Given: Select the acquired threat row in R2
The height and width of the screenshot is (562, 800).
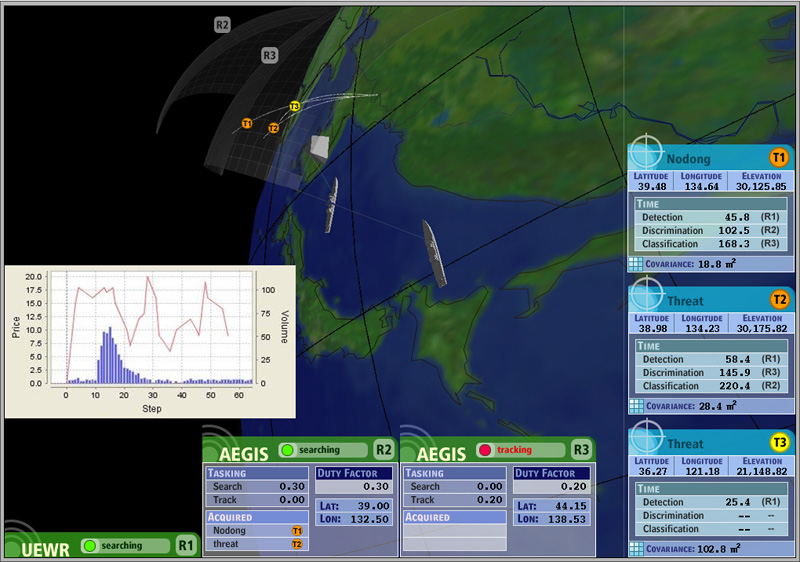Looking at the screenshot, I should point(257,544).
